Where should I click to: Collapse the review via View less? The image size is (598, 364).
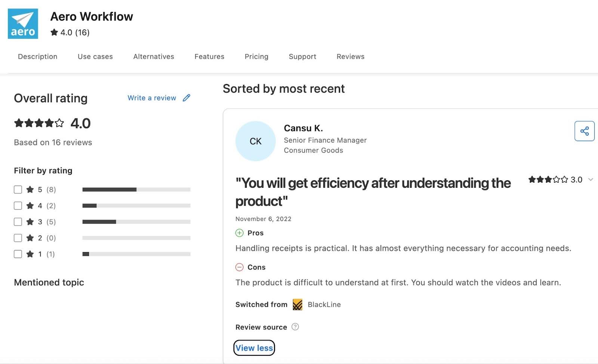pyautogui.click(x=254, y=348)
